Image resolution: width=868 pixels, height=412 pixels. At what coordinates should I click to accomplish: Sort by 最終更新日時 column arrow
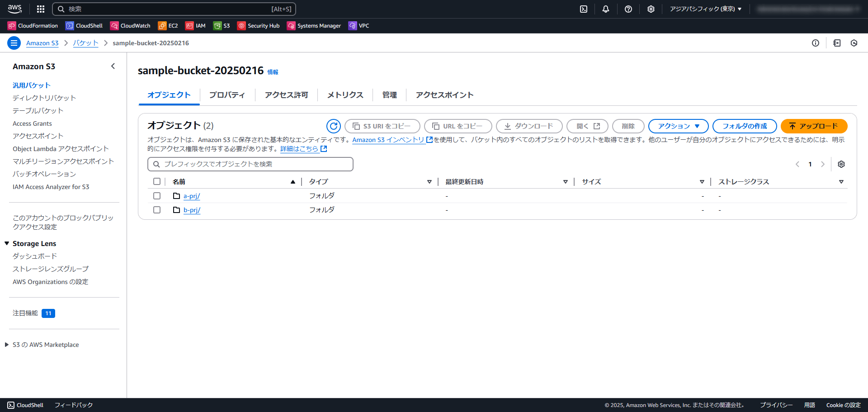[566, 182]
